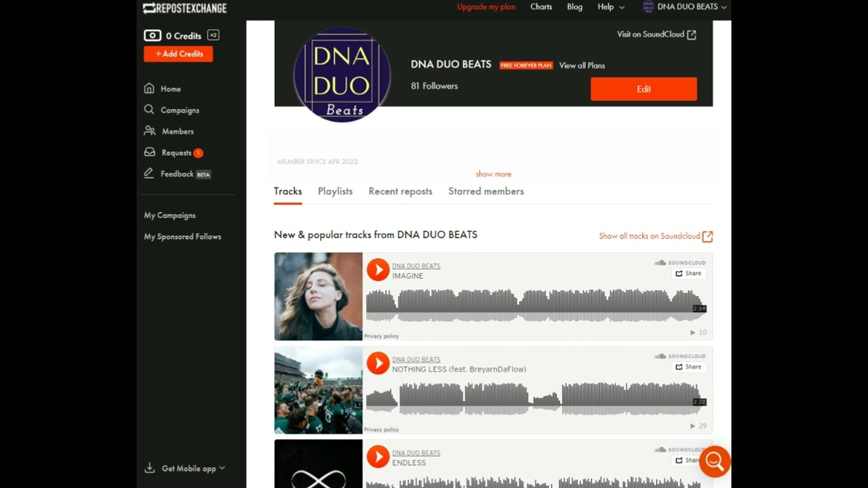Click the Add Credits button

click(x=178, y=54)
